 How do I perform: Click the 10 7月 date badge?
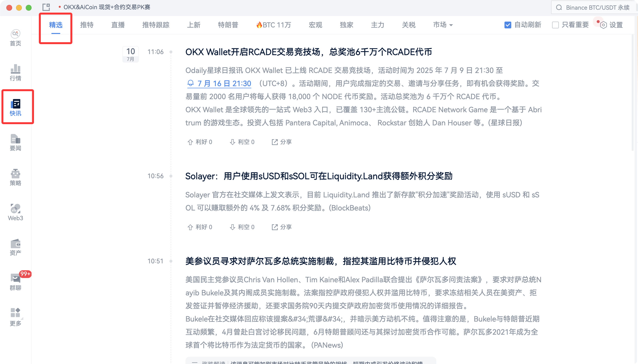pos(130,54)
